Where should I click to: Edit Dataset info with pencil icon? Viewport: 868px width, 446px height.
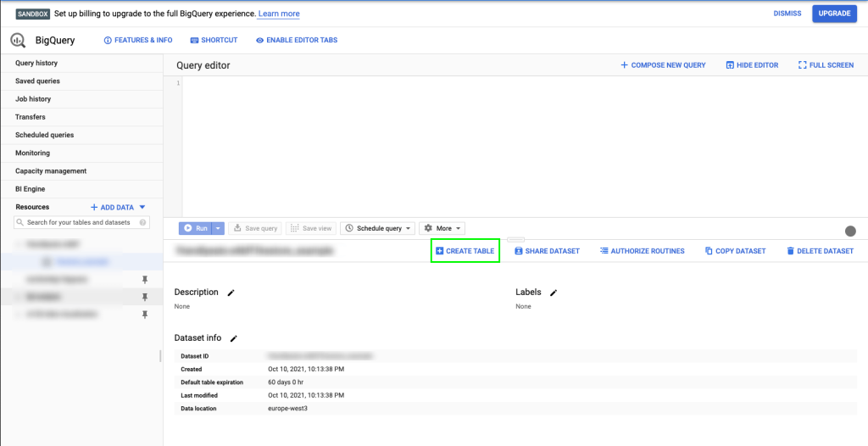click(234, 338)
